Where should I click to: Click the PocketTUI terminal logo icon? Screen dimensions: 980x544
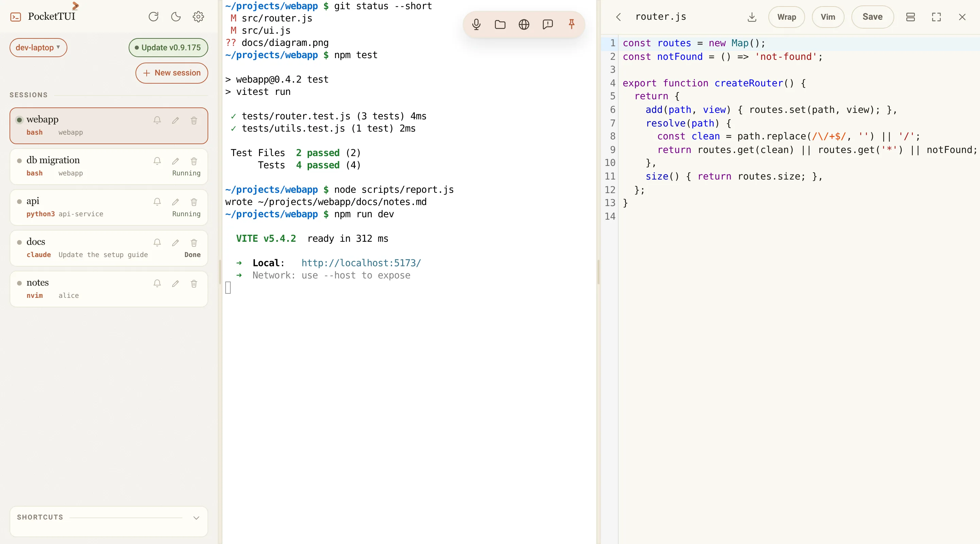tap(16, 17)
